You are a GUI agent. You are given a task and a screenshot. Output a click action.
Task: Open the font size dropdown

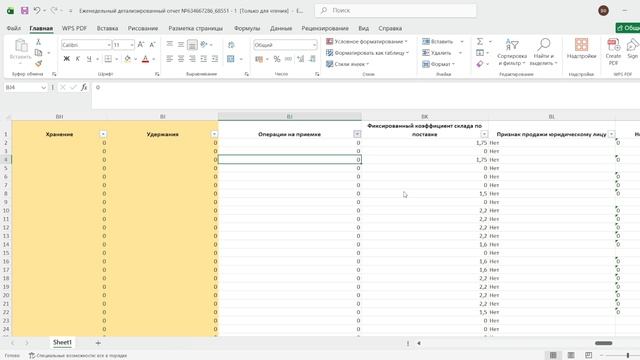132,44
